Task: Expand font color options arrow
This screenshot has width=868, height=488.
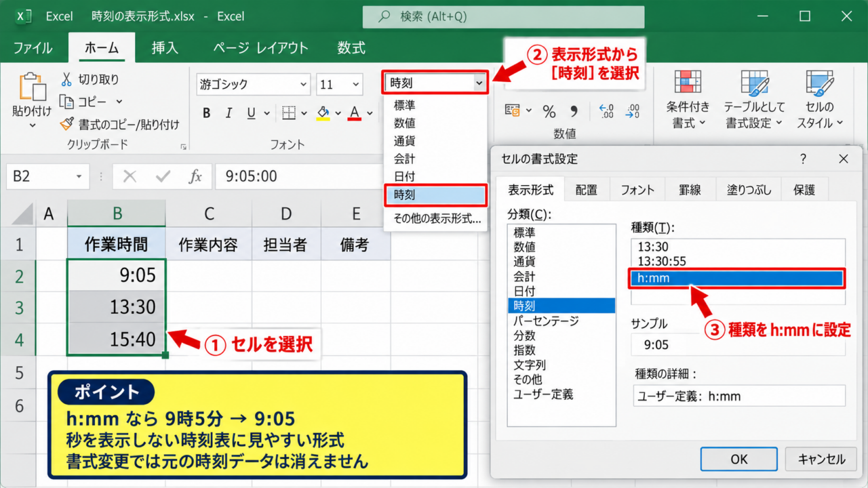Action: click(x=370, y=113)
